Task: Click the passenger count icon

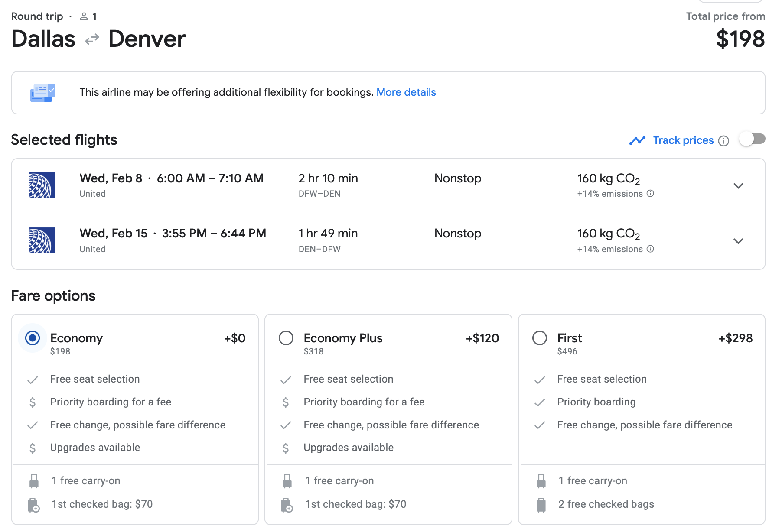Action: tap(84, 16)
